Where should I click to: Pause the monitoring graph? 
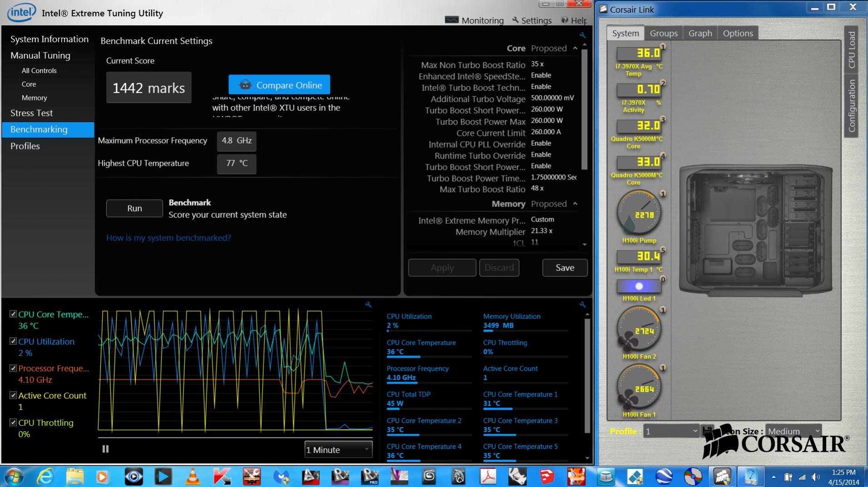click(105, 449)
